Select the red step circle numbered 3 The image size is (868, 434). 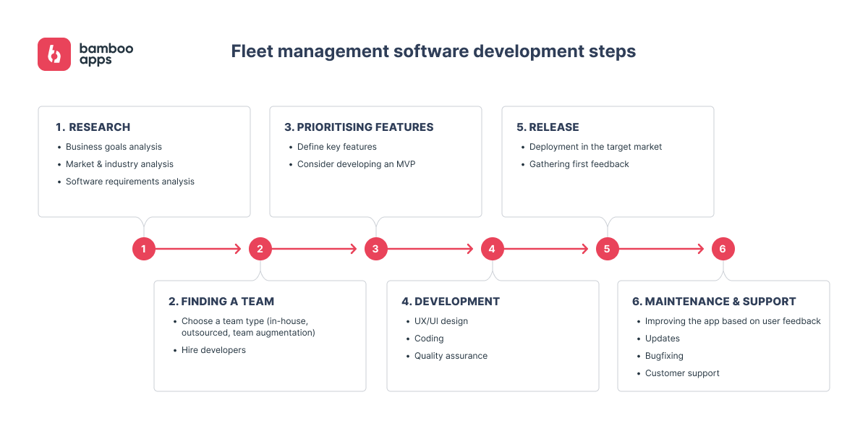[375, 248]
